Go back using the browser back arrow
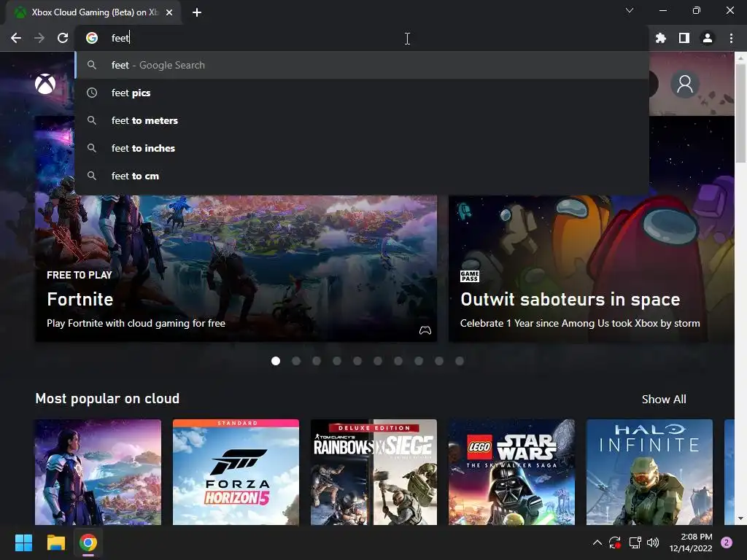Screen dimensions: 747x560 point(16,38)
